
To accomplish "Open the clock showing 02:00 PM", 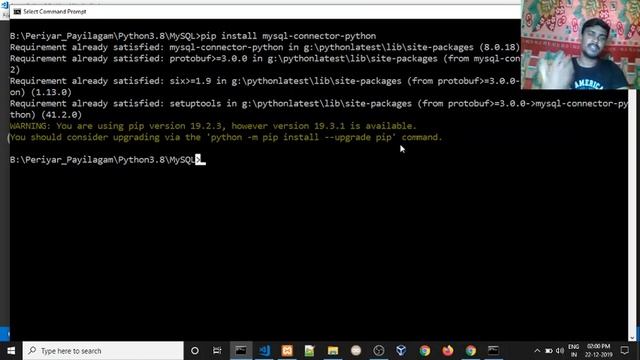I will (598, 351).
